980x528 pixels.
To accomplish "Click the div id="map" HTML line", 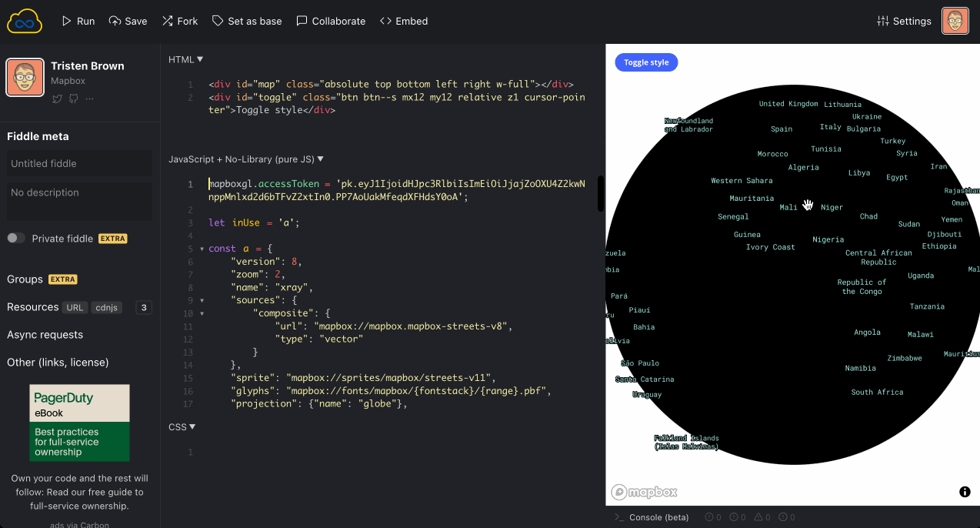I will 391,85.
